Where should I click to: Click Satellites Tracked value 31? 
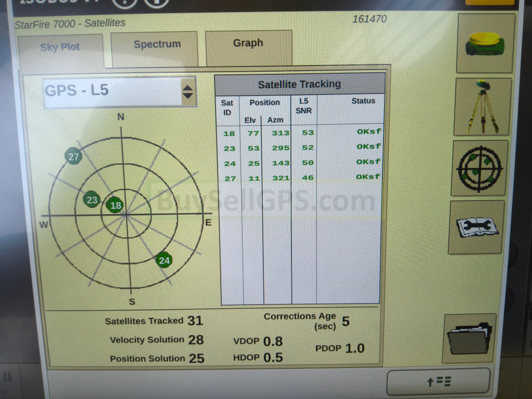[195, 321]
